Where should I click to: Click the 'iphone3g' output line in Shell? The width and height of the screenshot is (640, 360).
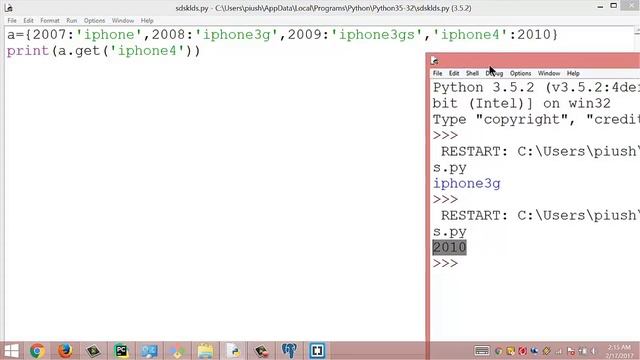pos(467,184)
